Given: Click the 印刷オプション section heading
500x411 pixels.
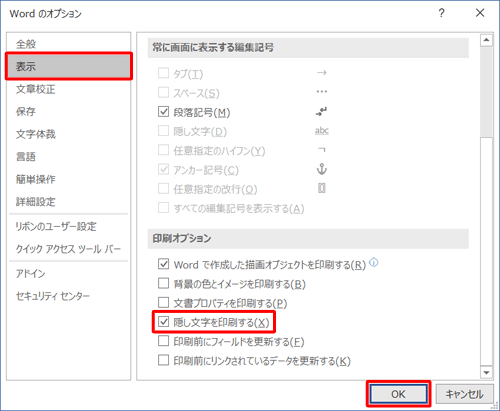Looking at the screenshot, I should [x=182, y=238].
